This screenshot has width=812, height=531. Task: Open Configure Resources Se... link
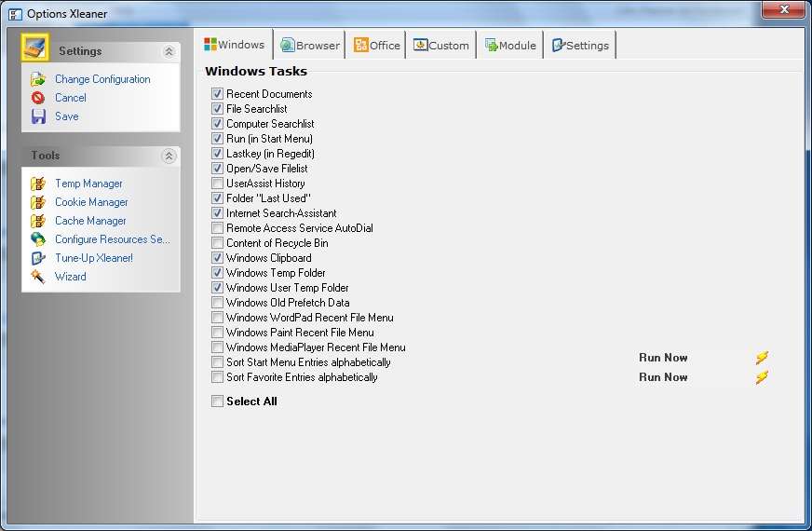pos(113,239)
